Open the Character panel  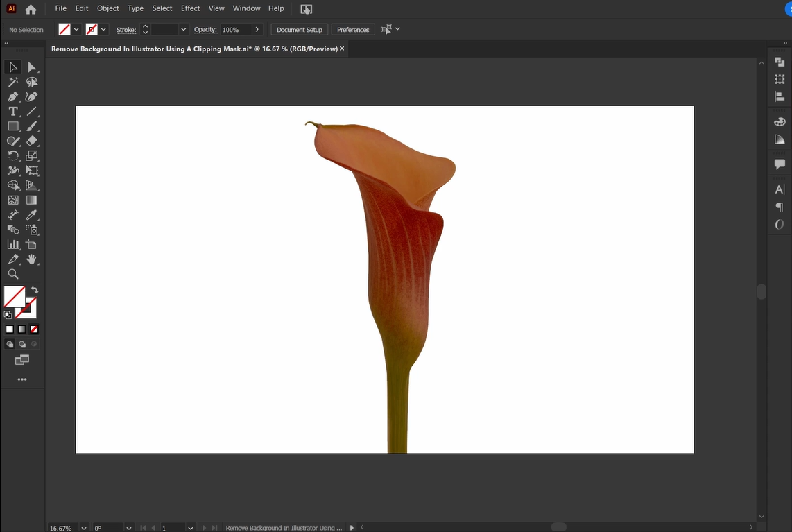tap(779, 189)
